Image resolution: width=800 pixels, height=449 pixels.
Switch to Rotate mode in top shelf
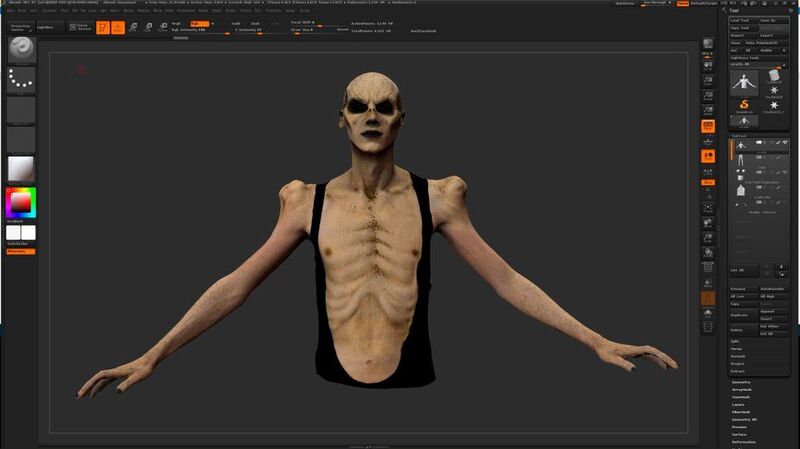[163, 28]
